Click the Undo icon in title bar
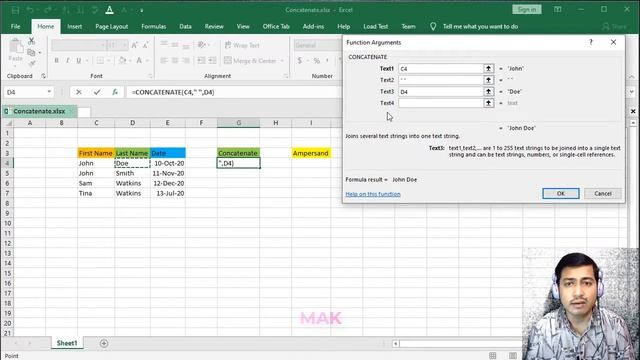The image size is (640, 360). pyautogui.click(x=30, y=10)
